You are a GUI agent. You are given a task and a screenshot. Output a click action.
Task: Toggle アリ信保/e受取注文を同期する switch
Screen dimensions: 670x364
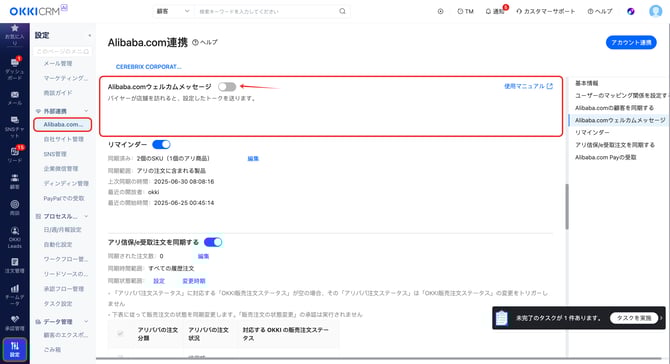(x=213, y=242)
